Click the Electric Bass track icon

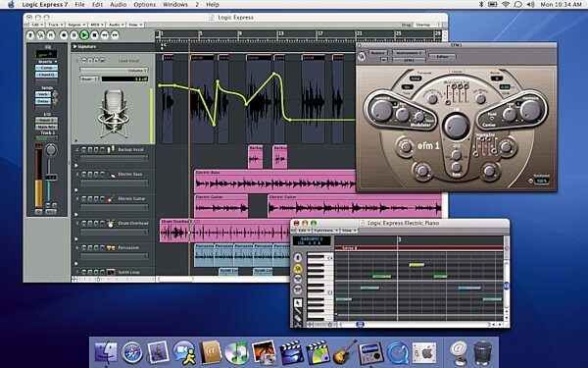coord(112,175)
